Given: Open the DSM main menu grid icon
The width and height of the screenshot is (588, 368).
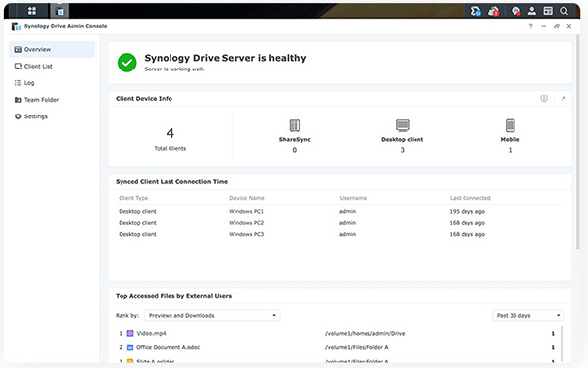Looking at the screenshot, I should pos(32,11).
